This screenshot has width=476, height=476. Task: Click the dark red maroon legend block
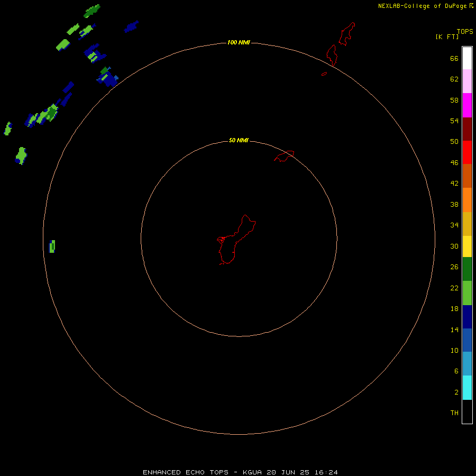pos(467,129)
